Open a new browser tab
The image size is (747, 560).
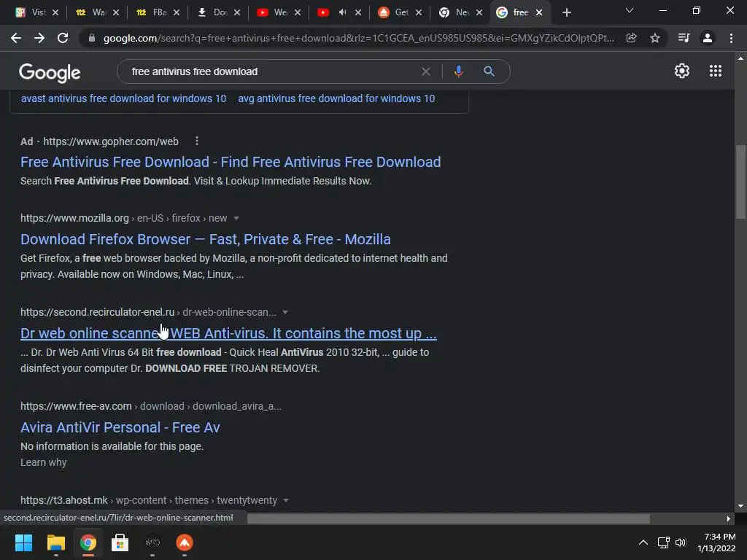click(x=566, y=12)
